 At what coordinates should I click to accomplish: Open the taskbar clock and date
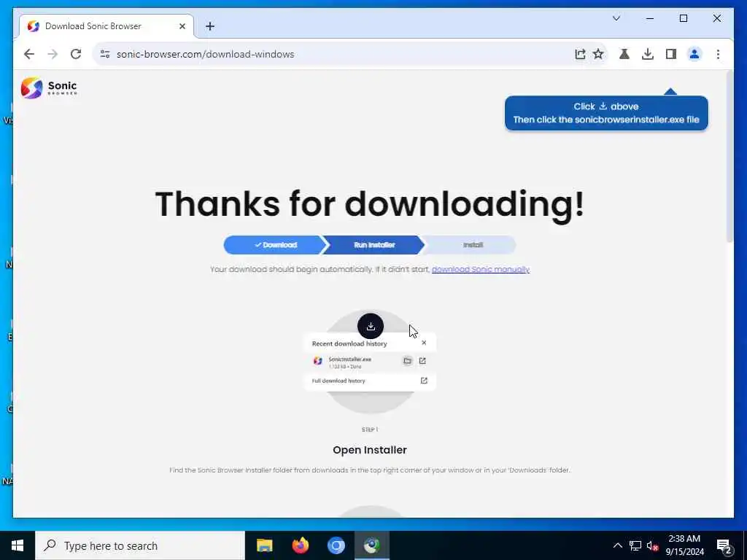tap(684, 545)
